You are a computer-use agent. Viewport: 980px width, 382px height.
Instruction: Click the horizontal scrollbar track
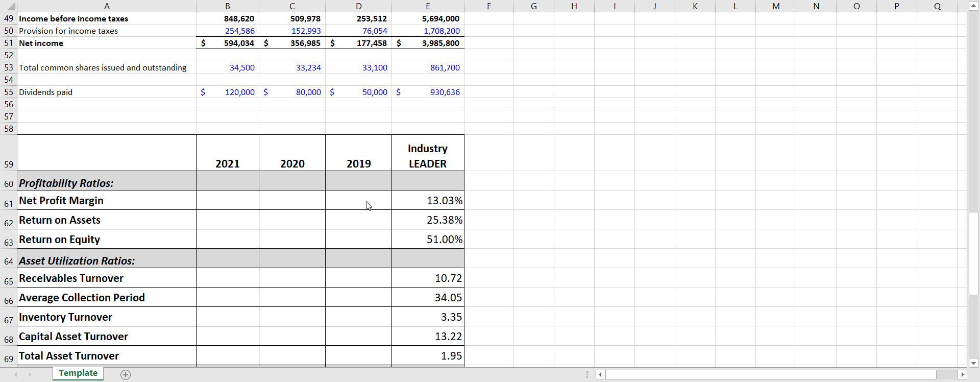[x=771, y=375]
